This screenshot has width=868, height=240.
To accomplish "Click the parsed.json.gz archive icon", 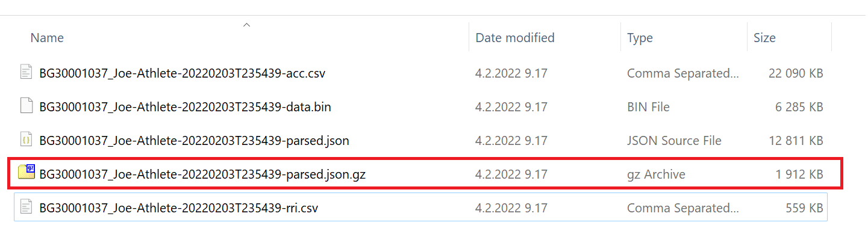I will [x=27, y=173].
